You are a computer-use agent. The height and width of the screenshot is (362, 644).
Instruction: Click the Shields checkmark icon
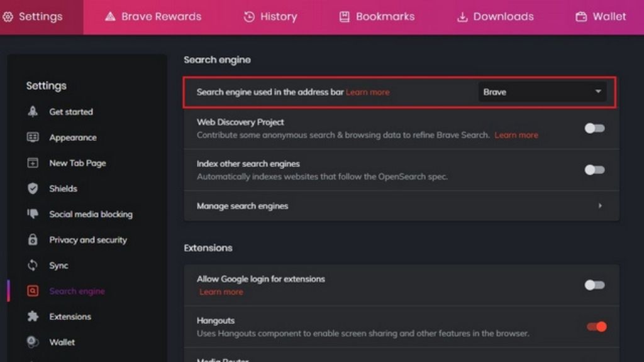[x=33, y=189]
